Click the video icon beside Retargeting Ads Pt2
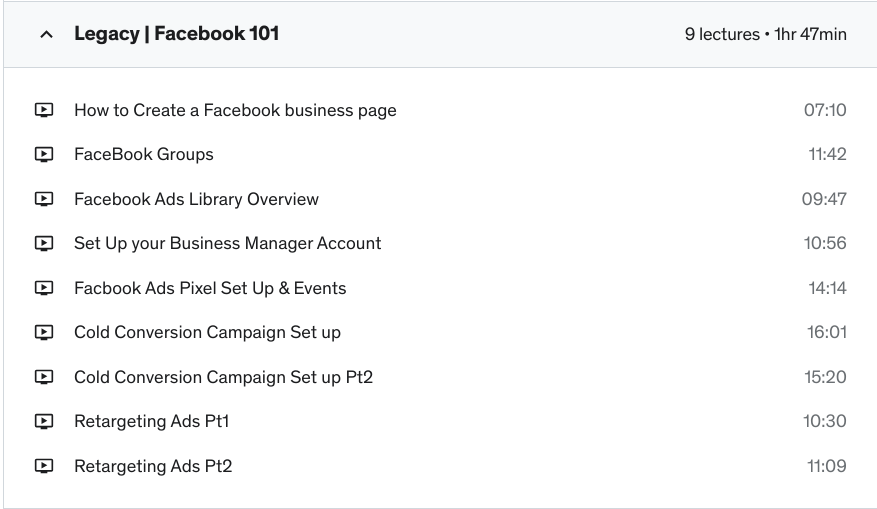This screenshot has height=509, width=877. point(44,466)
